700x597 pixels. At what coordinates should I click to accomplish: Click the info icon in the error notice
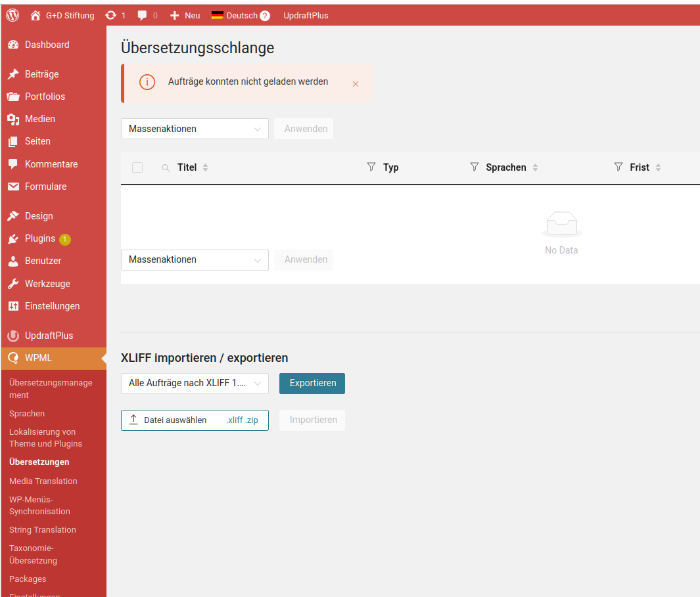147,82
